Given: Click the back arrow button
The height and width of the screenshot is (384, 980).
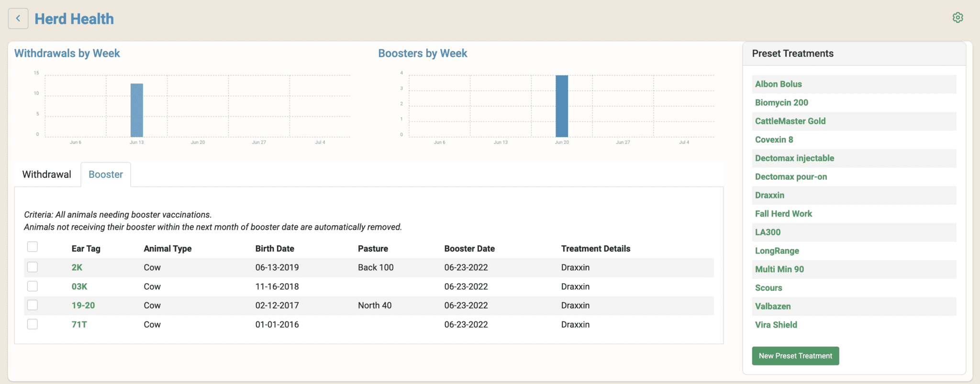Looking at the screenshot, I should (x=18, y=19).
